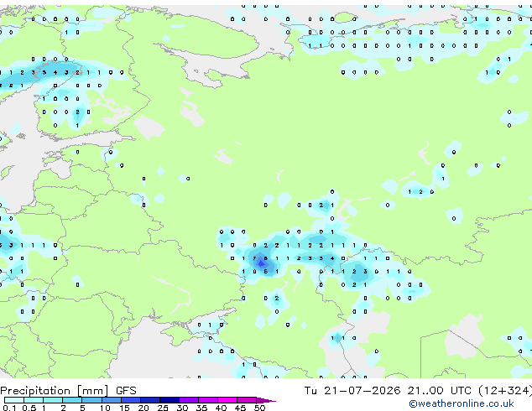
Task: Select the 5–10 mm legend color box
Action: click(91, 400)
